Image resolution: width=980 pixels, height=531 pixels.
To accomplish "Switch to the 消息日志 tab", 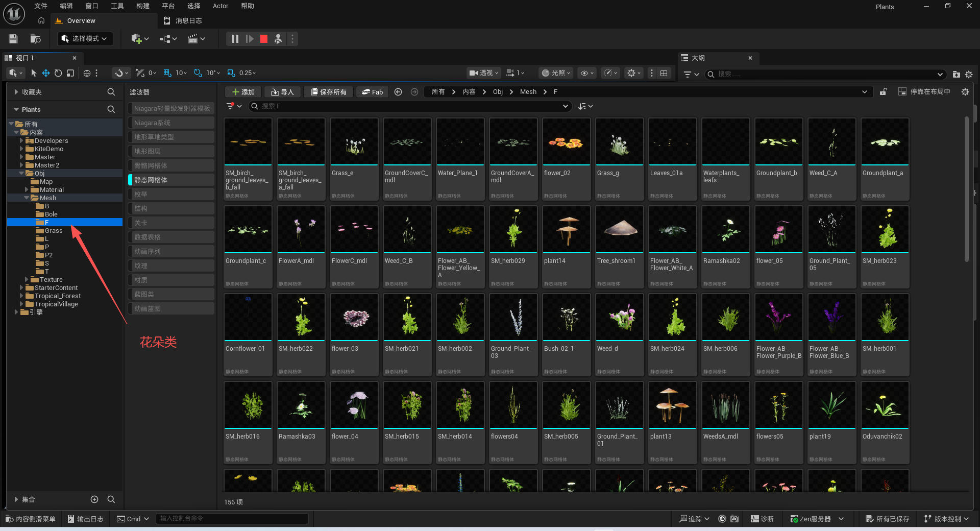I will point(183,21).
